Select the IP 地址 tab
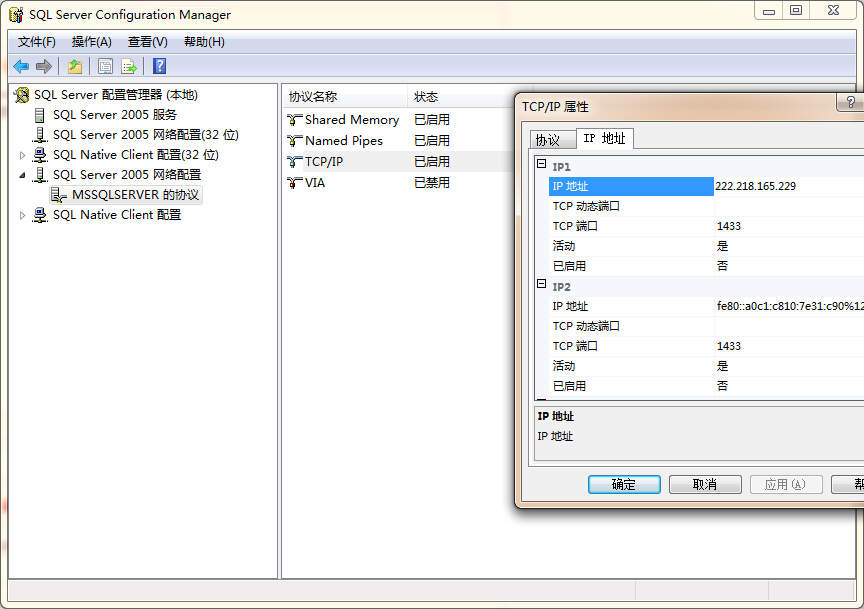The image size is (864, 609). (x=604, y=138)
